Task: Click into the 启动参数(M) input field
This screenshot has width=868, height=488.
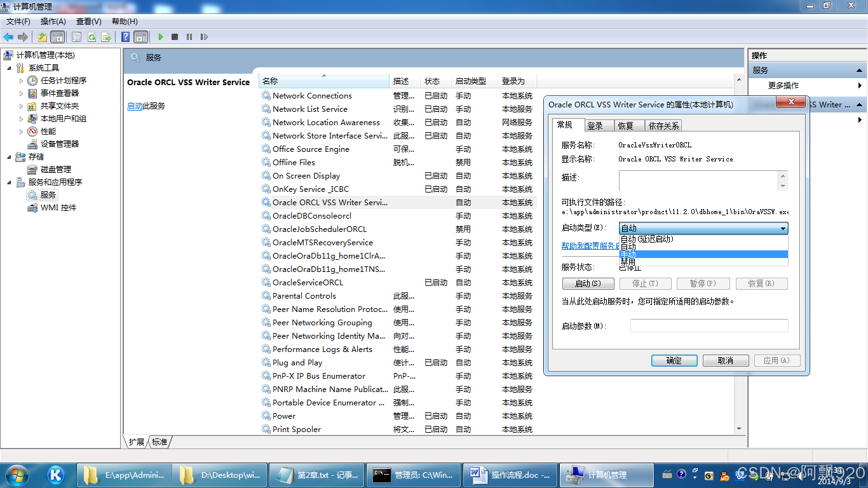Action: 709,326
